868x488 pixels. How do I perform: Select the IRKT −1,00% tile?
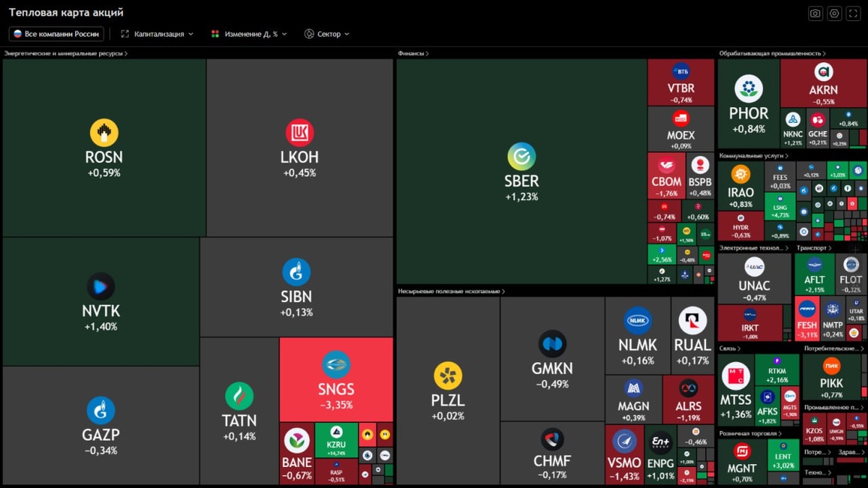750,322
